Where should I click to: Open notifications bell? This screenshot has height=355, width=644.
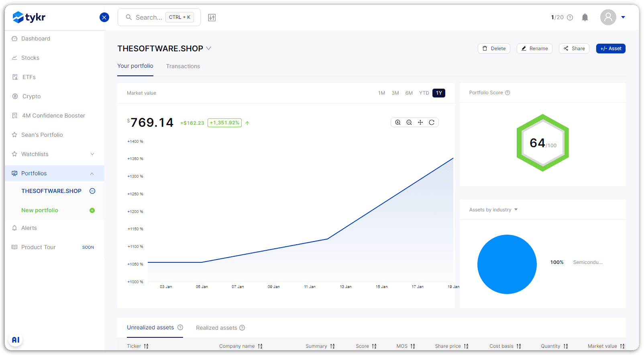tap(585, 17)
